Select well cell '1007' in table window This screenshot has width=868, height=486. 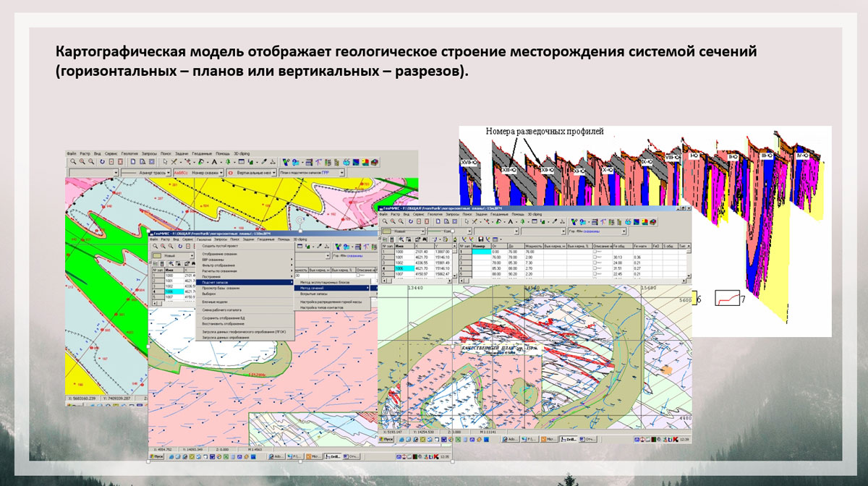404,274
